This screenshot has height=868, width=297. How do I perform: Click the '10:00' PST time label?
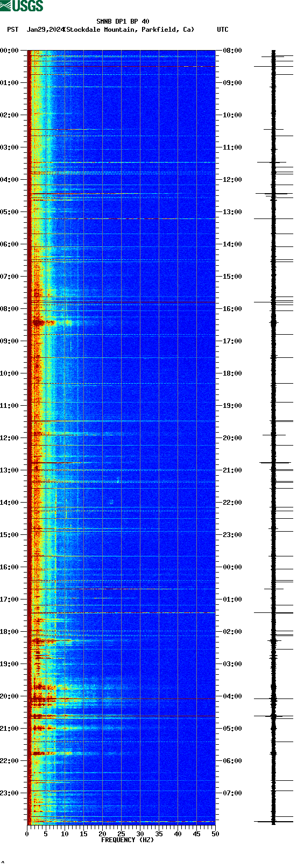tap(9, 373)
